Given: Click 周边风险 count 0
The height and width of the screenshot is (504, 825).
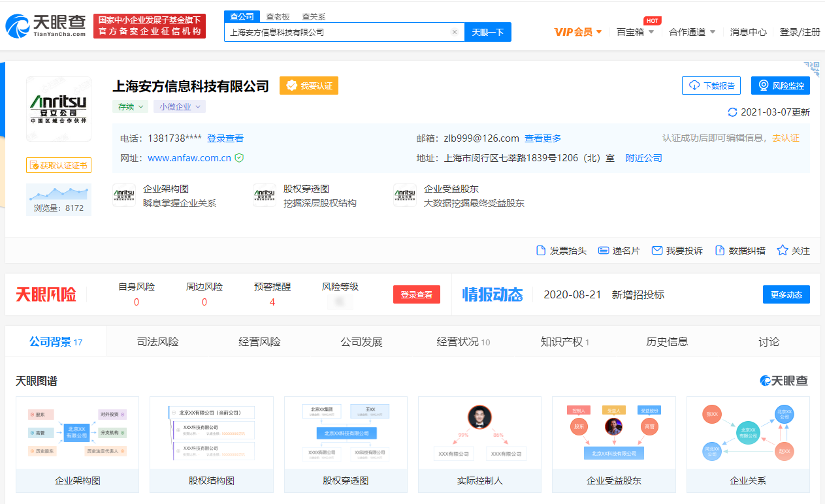Looking at the screenshot, I should tap(204, 302).
